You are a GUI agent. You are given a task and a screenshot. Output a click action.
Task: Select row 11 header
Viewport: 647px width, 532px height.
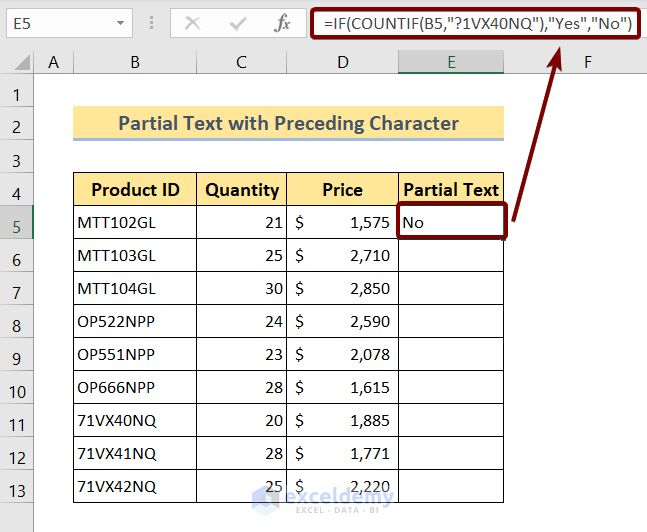pos(17,420)
